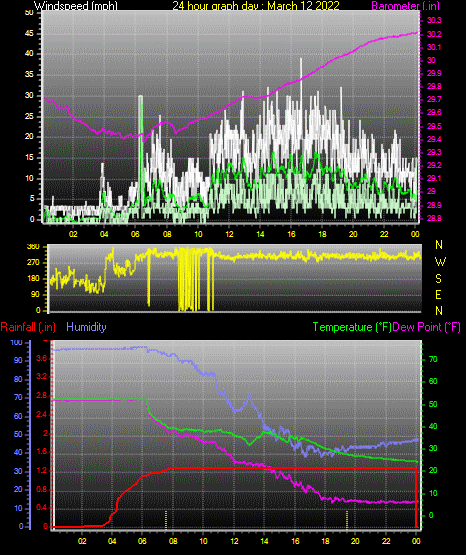Image resolution: width=466 pixels, height=555 pixels.
Task: Select the "270" wind direction value
Action: click(x=33, y=263)
